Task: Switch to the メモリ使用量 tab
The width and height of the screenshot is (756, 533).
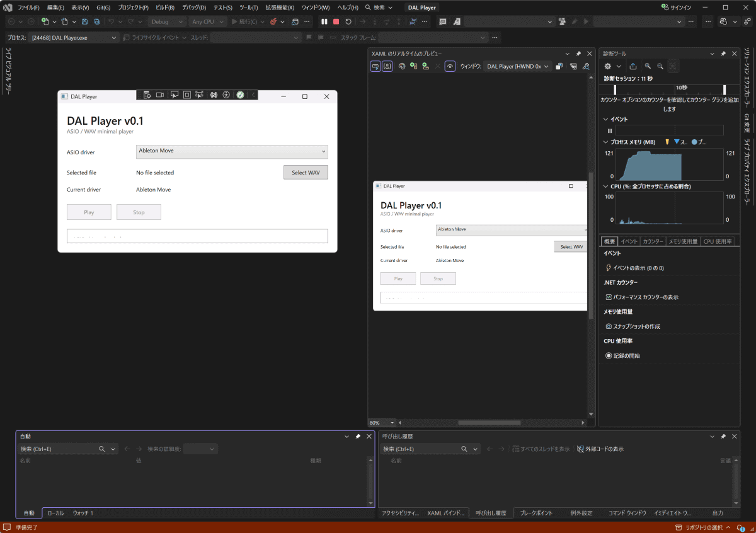Action: pyautogui.click(x=683, y=241)
